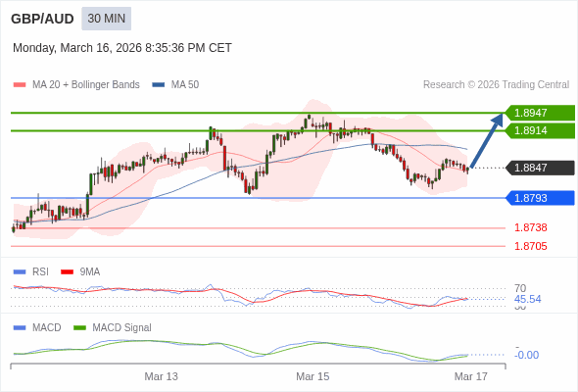Click the 9MA legend label

point(90,272)
